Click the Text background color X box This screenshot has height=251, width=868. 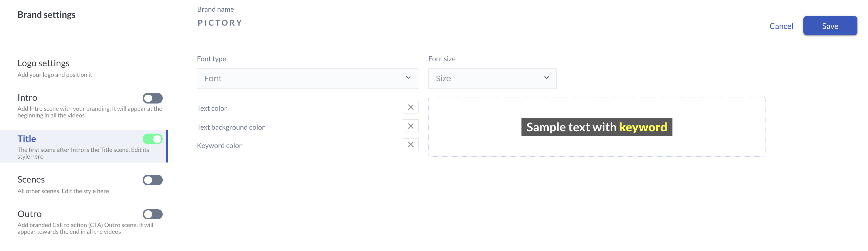click(x=410, y=126)
